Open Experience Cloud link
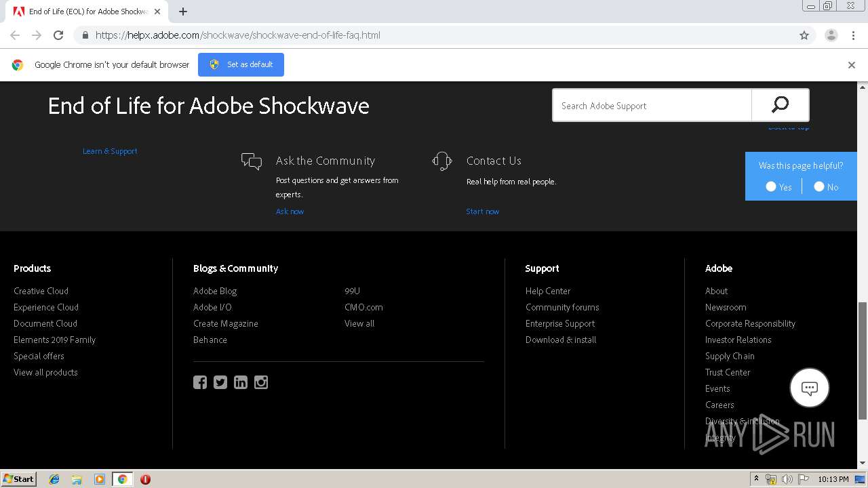The height and width of the screenshot is (488, 868). [x=46, y=307]
